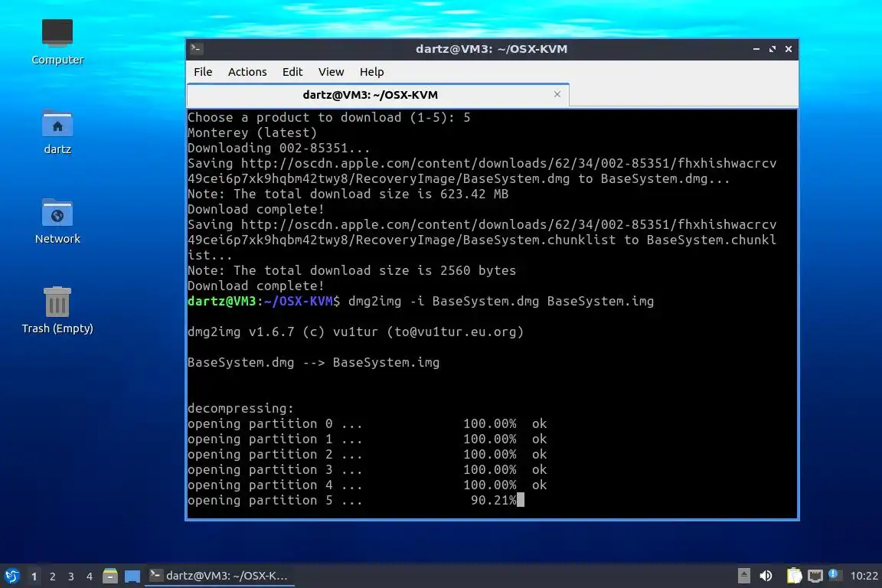Select the Network desktop icon
Screen dimensions: 882x588
pyautogui.click(x=57, y=221)
